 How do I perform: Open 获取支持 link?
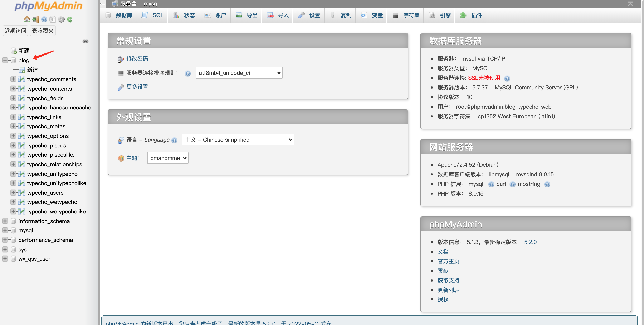(x=449, y=281)
